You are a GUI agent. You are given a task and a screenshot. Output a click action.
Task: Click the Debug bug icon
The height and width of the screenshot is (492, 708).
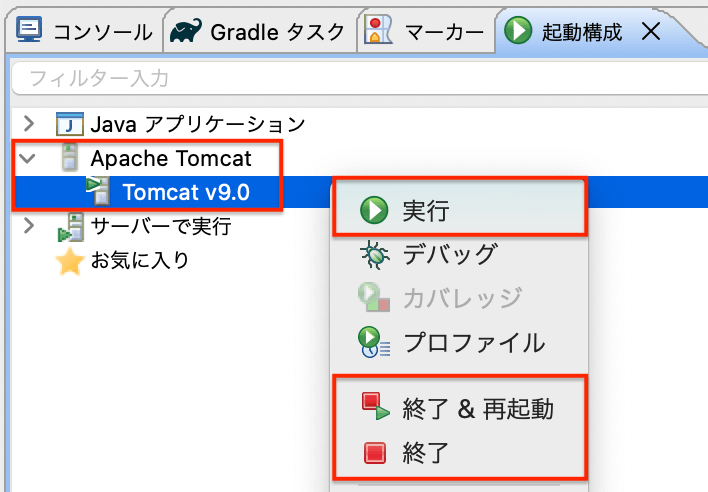(x=375, y=254)
